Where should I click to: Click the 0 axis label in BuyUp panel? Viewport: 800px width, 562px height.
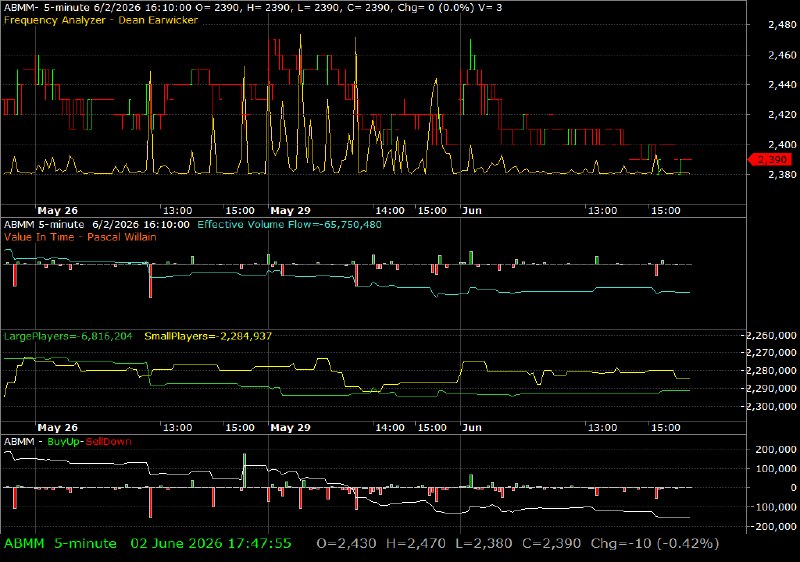(x=793, y=488)
